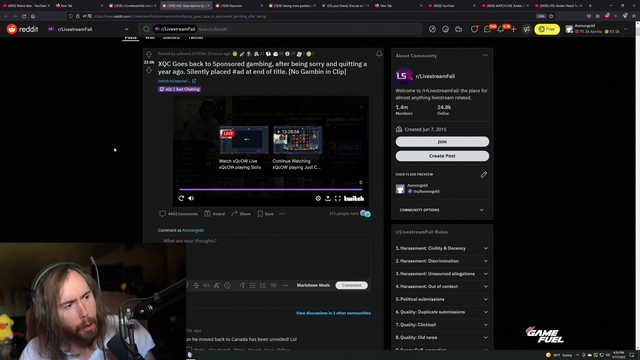Click View discussions in other communities link
Screen dimensions: 640x360
333,313
